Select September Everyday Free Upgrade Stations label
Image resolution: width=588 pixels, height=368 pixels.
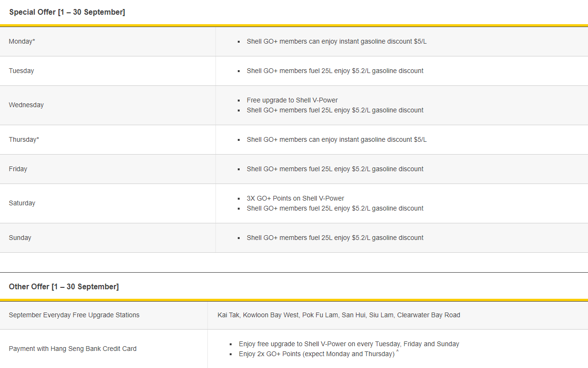pyautogui.click(x=74, y=315)
